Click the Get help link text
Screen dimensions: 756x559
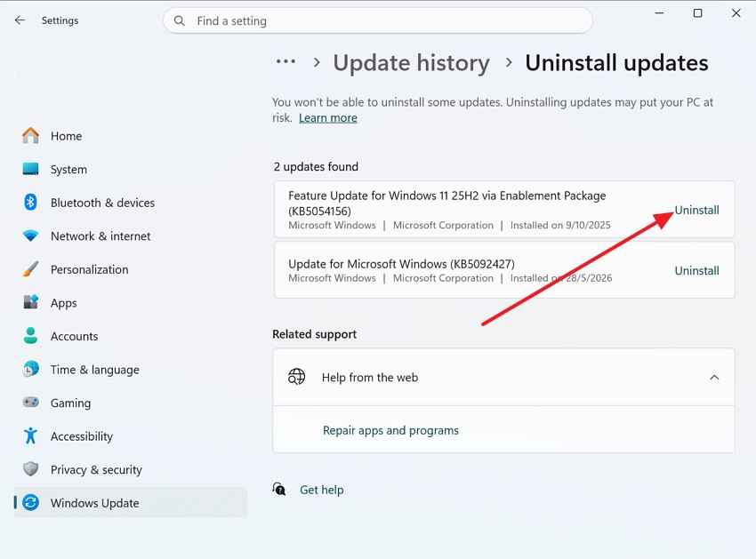coord(322,490)
